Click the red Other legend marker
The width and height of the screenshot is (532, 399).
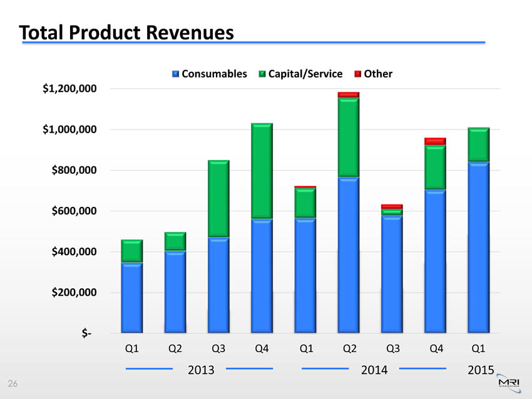pos(358,74)
